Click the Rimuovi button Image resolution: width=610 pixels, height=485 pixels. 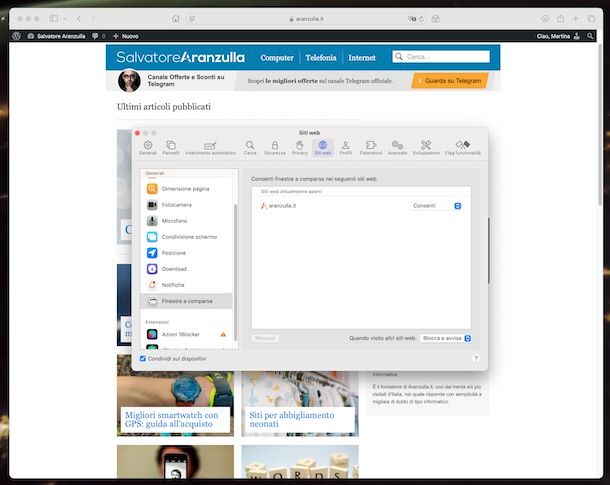point(265,338)
